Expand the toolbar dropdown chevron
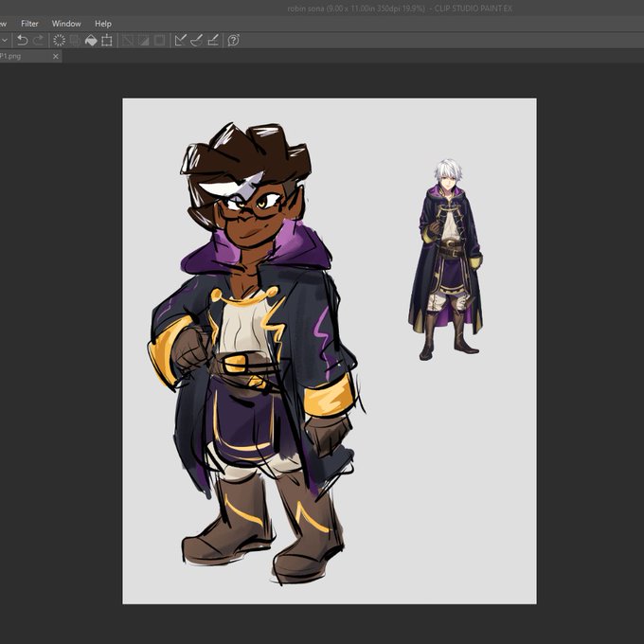Screen dimensions: 644x644 click(5, 41)
